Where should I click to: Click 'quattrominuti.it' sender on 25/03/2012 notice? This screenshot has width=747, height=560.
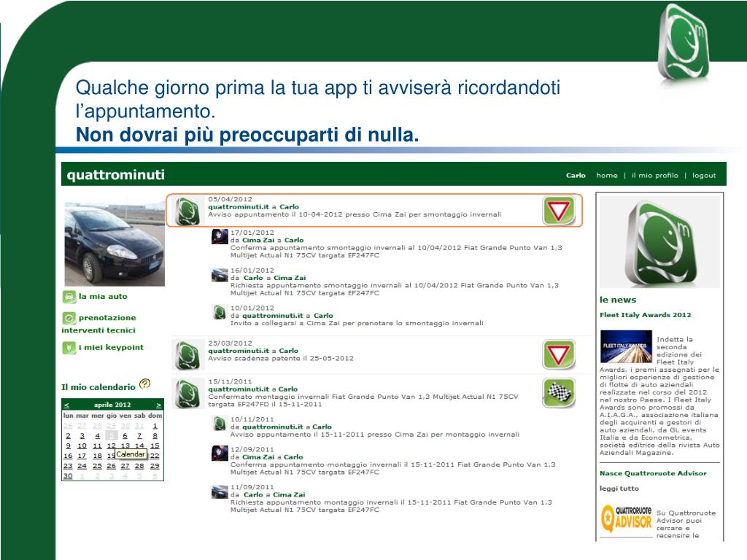[239, 351]
